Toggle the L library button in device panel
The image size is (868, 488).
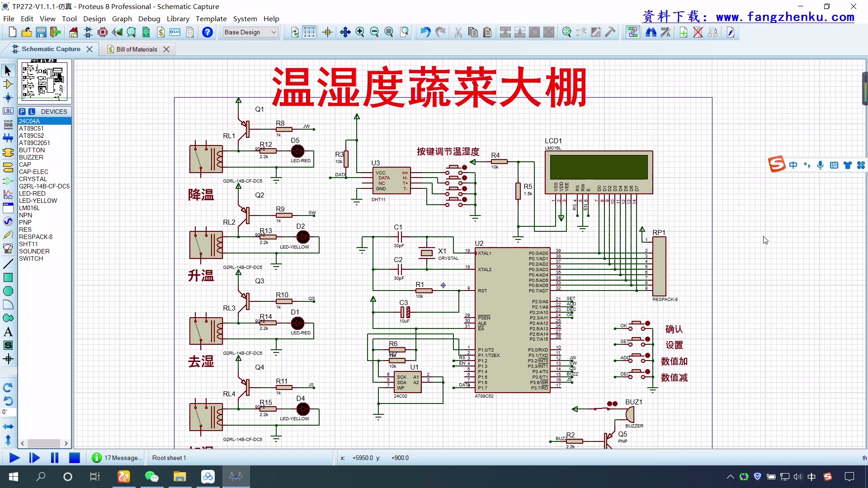[x=32, y=112]
